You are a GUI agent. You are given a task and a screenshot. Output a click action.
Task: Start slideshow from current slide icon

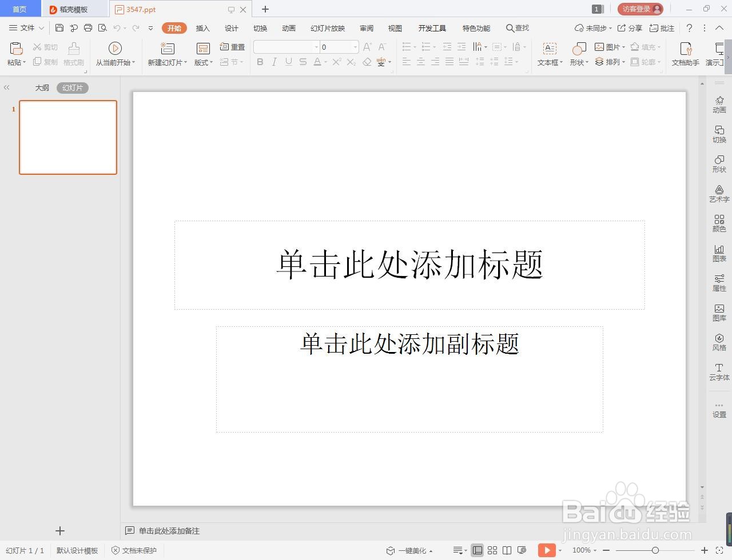(x=115, y=49)
